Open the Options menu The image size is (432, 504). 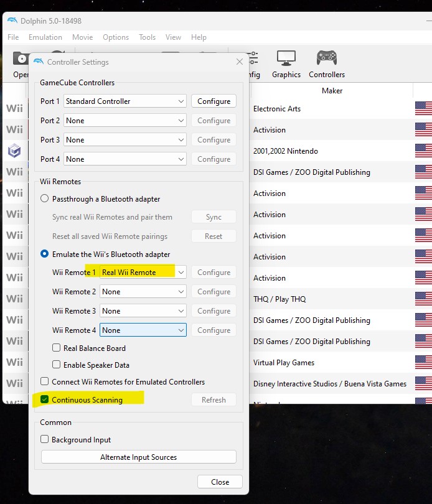point(116,37)
